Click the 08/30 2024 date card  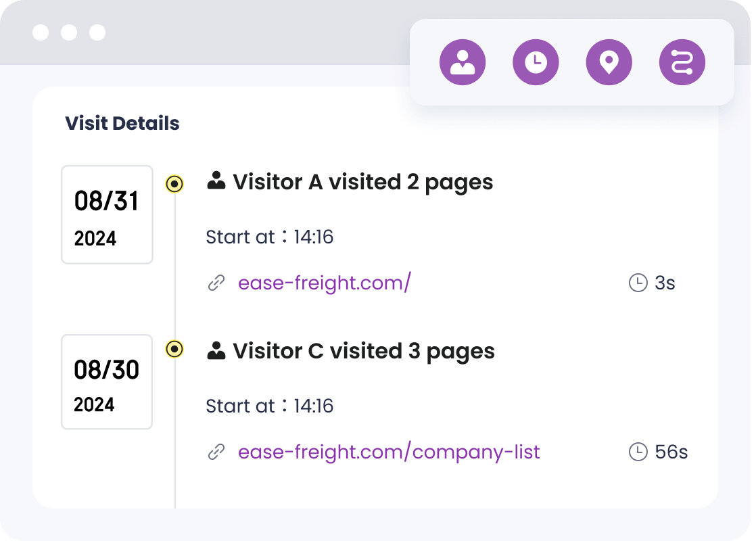pyautogui.click(x=107, y=382)
